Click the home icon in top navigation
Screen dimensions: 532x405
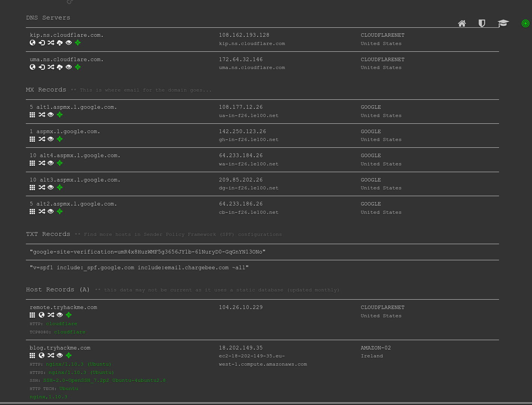click(x=462, y=24)
